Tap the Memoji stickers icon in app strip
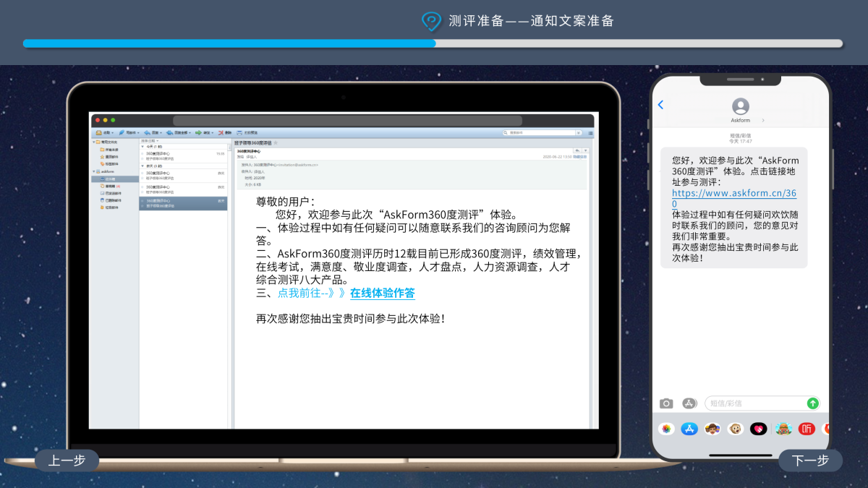Viewport: 868px width, 488px height. (712, 429)
